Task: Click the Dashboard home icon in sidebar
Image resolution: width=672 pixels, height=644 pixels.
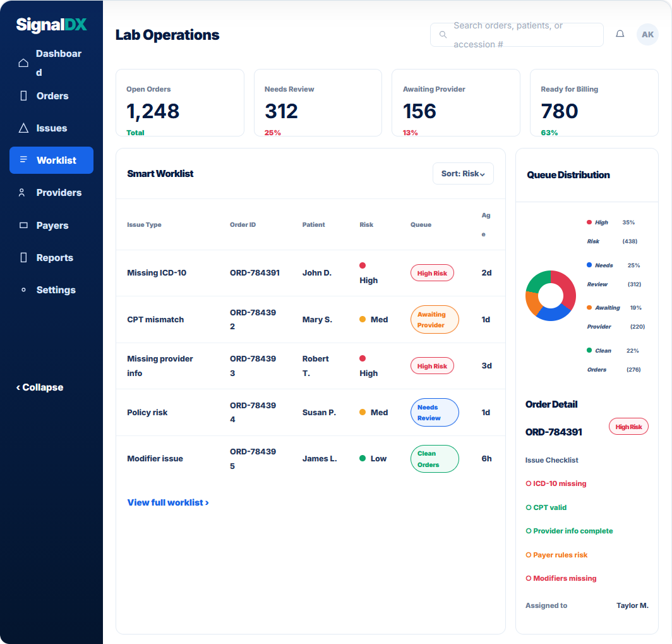Action: 23,63
